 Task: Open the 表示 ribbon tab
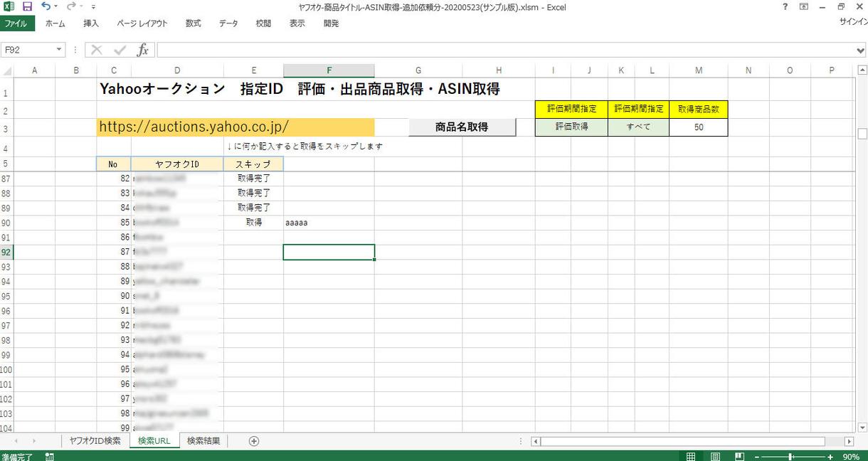point(297,23)
